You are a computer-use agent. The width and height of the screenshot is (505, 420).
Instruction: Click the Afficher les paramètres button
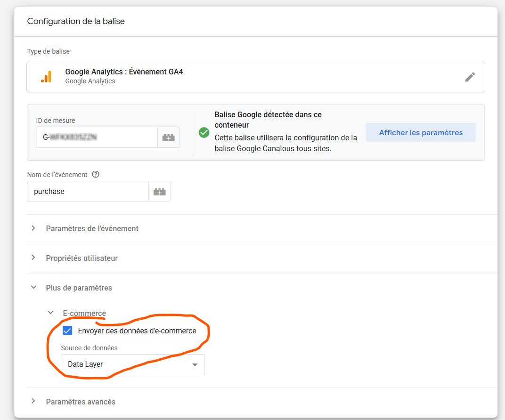(x=421, y=133)
